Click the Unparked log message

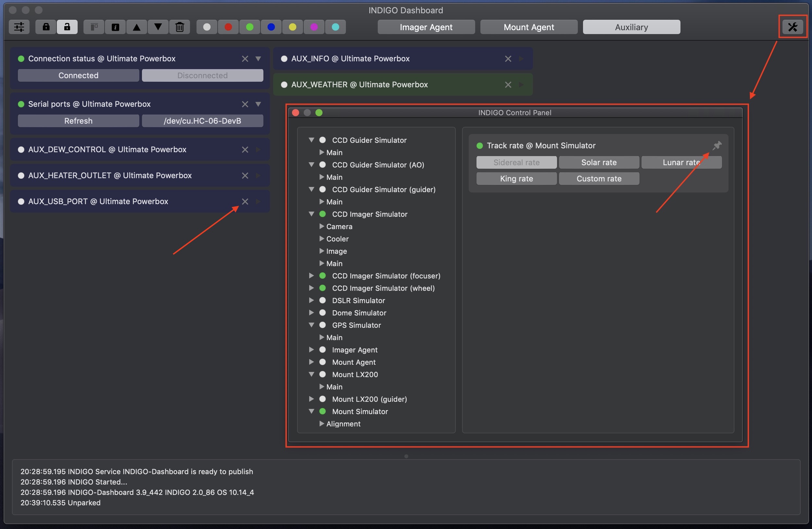point(60,502)
